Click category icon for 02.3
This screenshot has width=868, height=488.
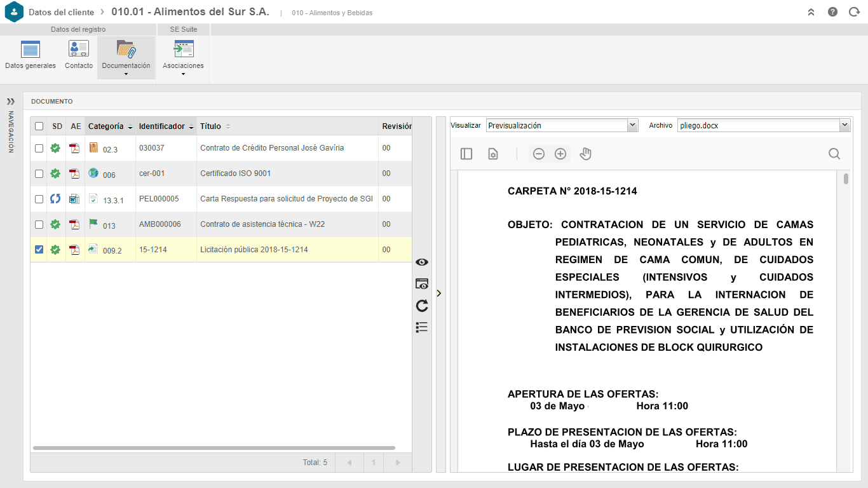[x=94, y=147]
